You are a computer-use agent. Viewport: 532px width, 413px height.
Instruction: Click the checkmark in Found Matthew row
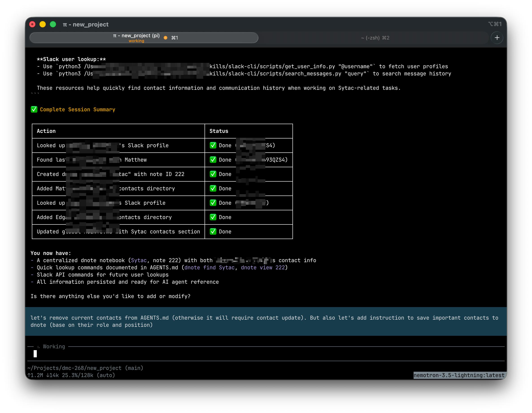[x=213, y=160]
